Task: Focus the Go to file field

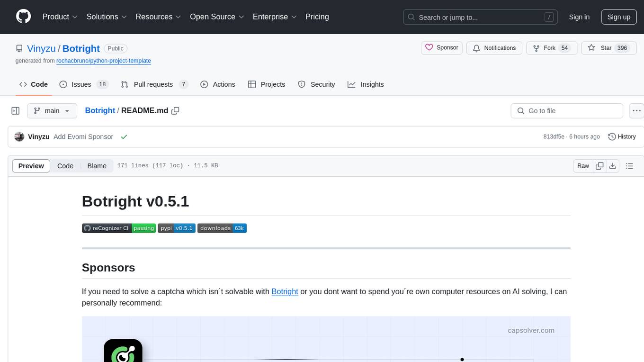Action: coord(567,111)
